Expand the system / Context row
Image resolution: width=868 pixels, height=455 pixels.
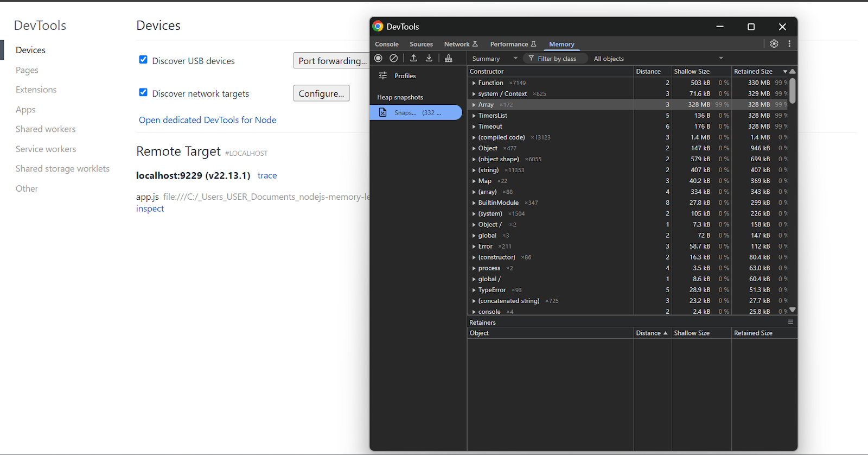474,94
